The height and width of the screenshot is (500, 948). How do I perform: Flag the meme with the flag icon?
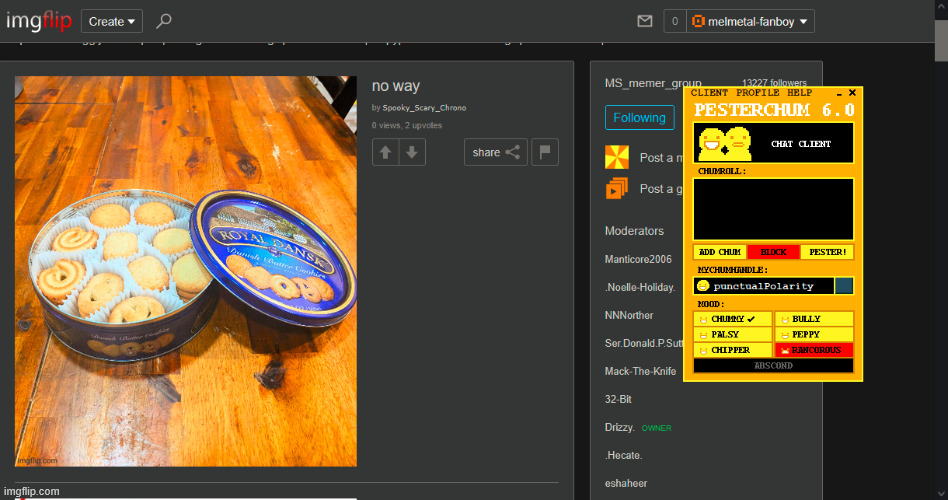pyautogui.click(x=545, y=152)
